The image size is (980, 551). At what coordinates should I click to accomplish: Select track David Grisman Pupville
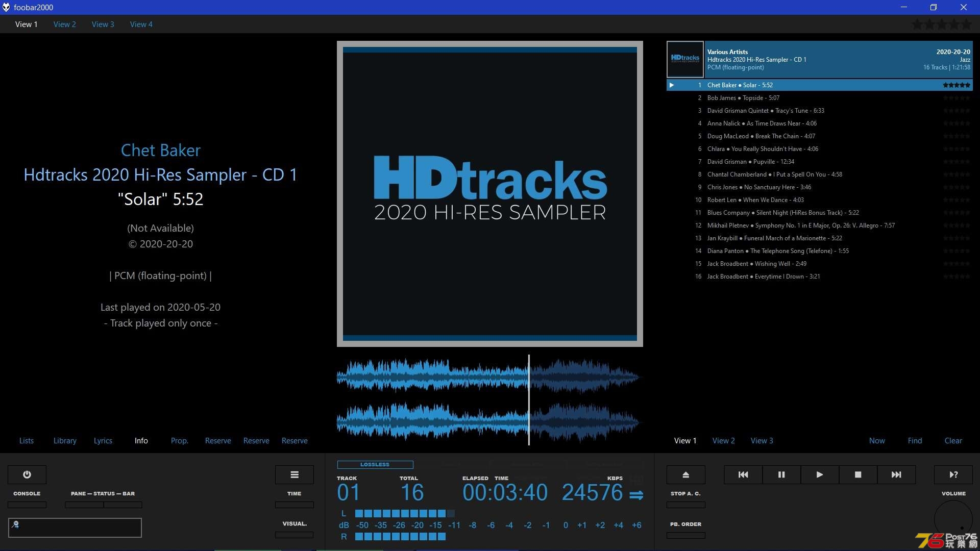pyautogui.click(x=820, y=162)
